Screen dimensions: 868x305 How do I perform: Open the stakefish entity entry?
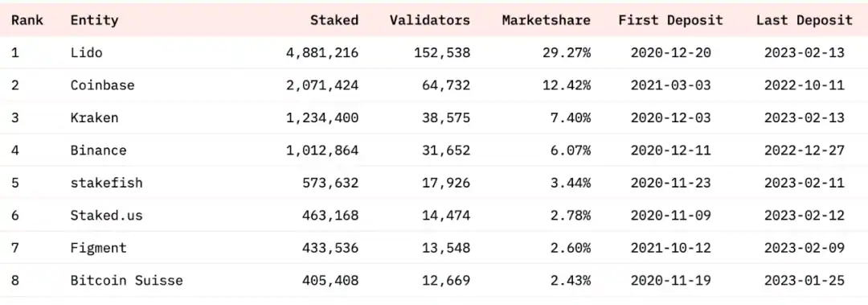pyautogui.click(x=106, y=183)
